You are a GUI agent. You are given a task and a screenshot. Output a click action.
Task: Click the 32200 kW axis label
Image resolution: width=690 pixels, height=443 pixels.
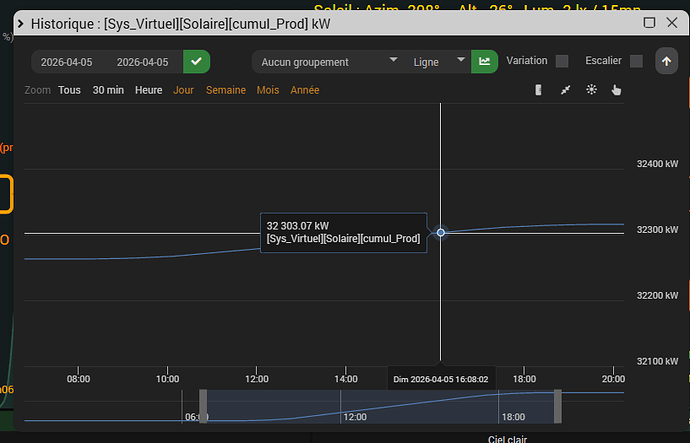[657, 295]
